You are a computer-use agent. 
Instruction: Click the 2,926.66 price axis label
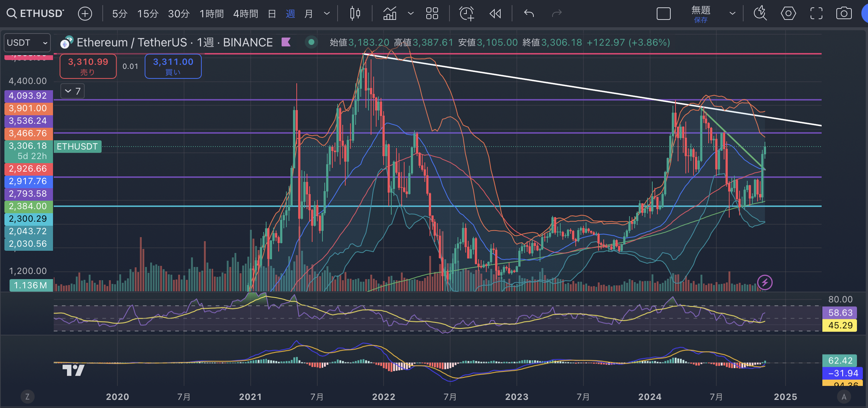point(28,169)
